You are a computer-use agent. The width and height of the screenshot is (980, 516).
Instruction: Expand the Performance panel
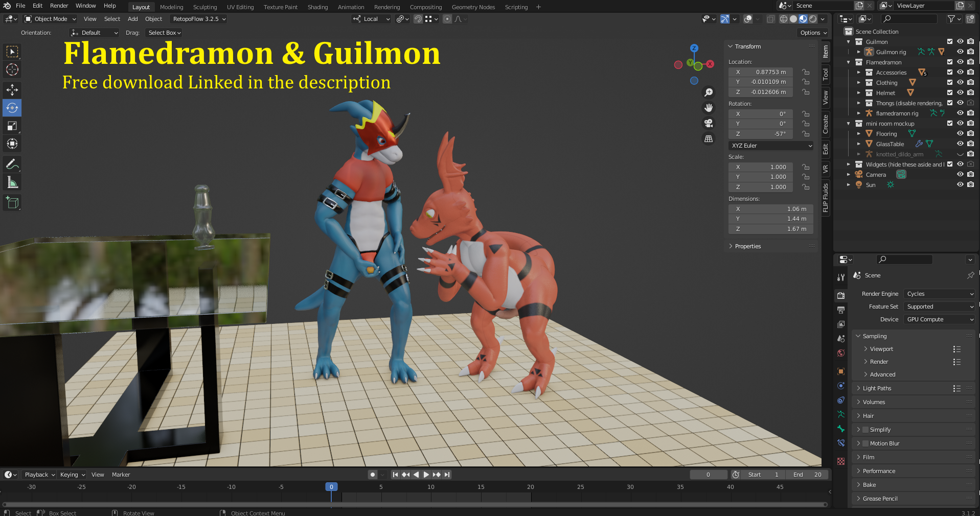tap(879, 471)
